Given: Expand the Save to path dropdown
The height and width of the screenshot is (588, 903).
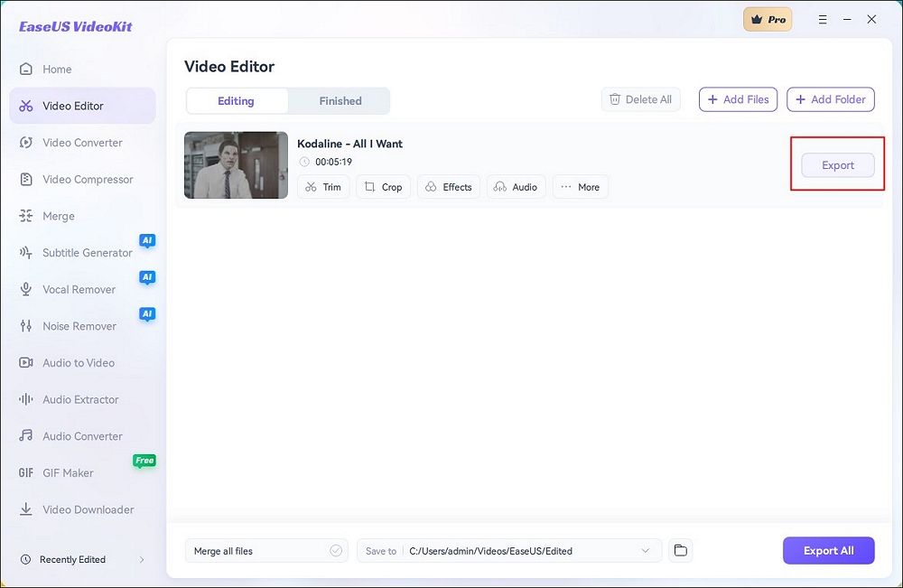Looking at the screenshot, I should [x=646, y=551].
